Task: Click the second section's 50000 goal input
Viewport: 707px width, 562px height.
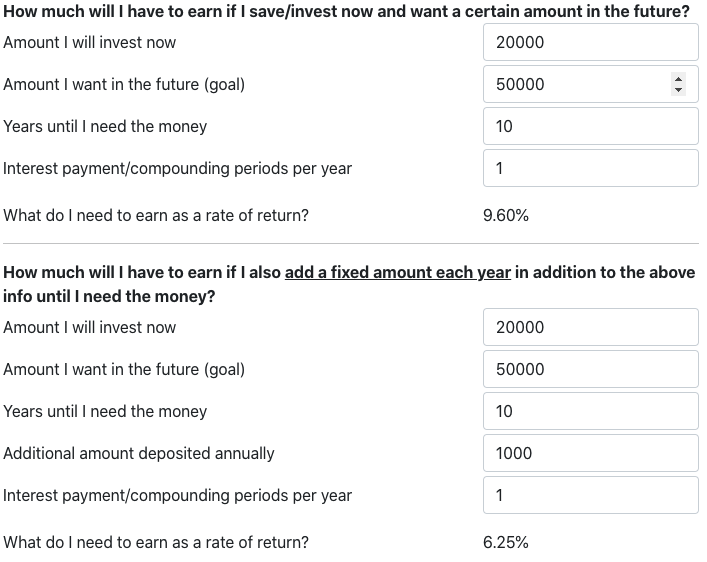Action: tap(591, 369)
